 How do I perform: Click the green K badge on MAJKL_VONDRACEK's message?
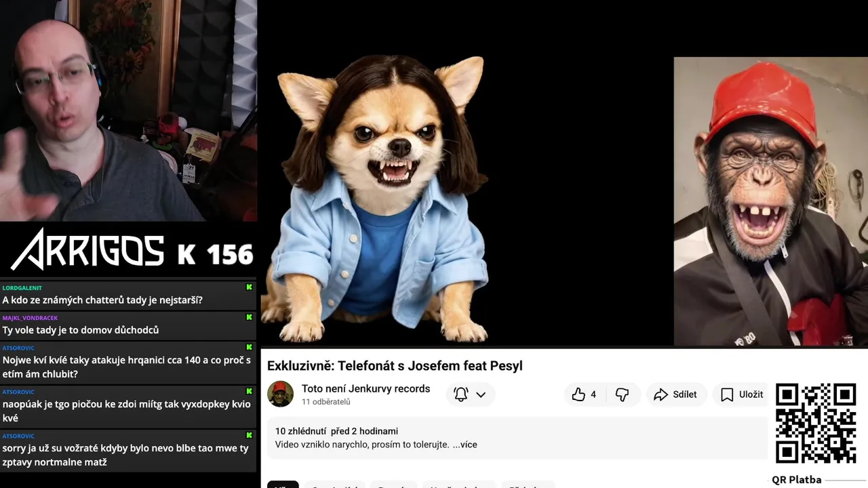click(x=250, y=317)
